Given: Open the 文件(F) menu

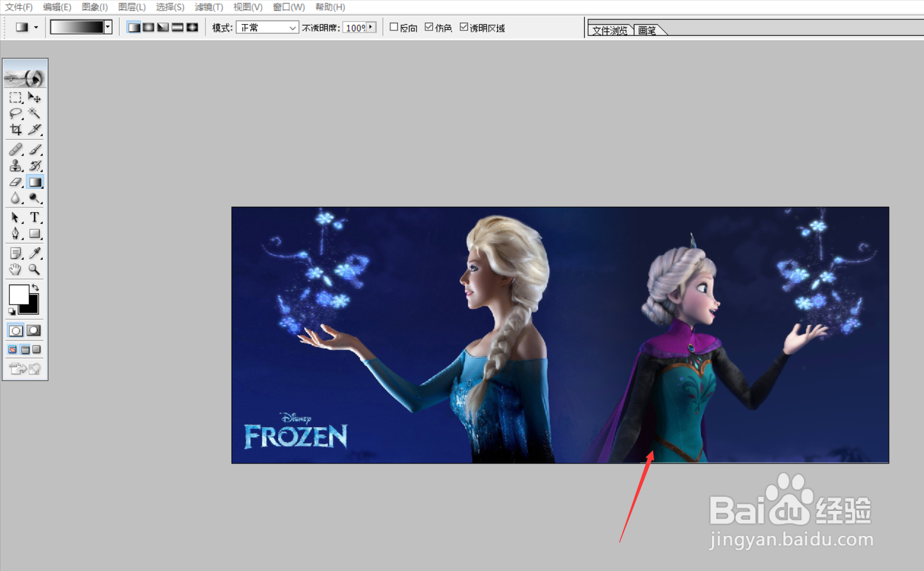Looking at the screenshot, I should click(19, 7).
